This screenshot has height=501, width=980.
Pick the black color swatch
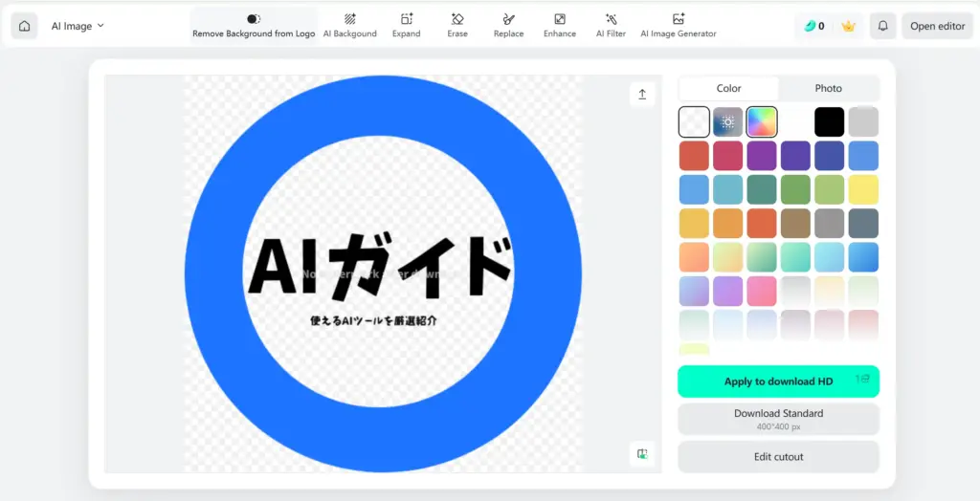coord(829,121)
